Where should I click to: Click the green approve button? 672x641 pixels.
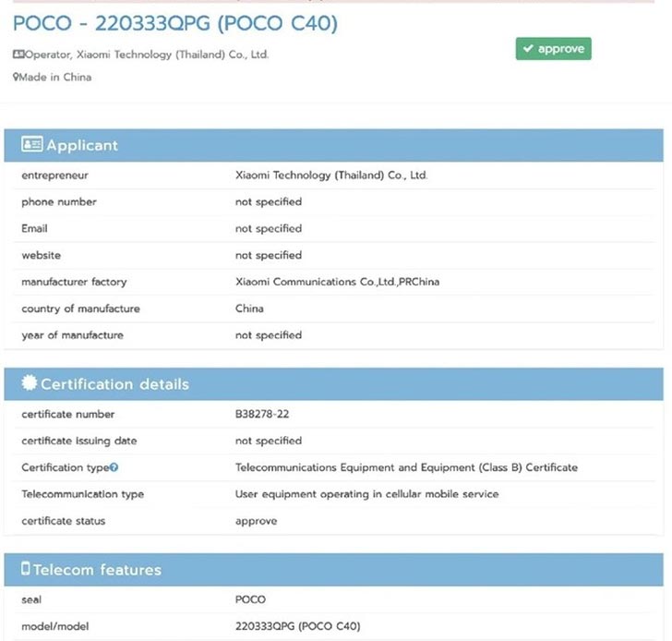[x=553, y=49]
